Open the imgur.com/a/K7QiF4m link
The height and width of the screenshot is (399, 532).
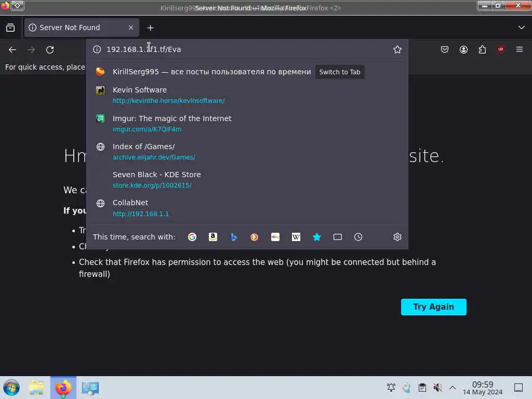coord(147,129)
